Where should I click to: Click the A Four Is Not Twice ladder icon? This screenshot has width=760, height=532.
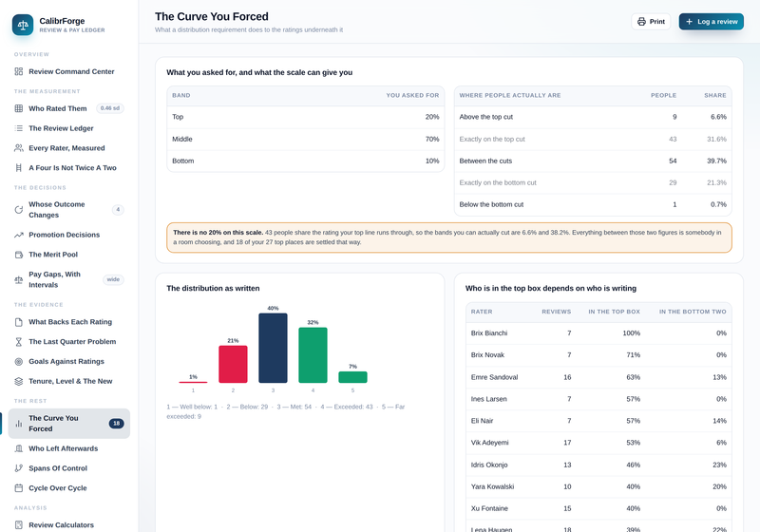(18, 167)
